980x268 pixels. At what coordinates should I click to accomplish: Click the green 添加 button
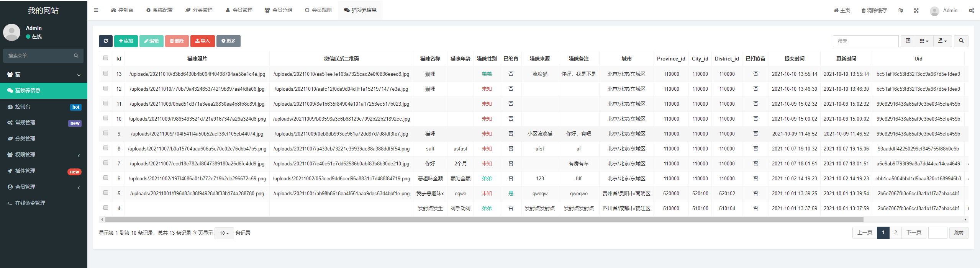click(126, 41)
